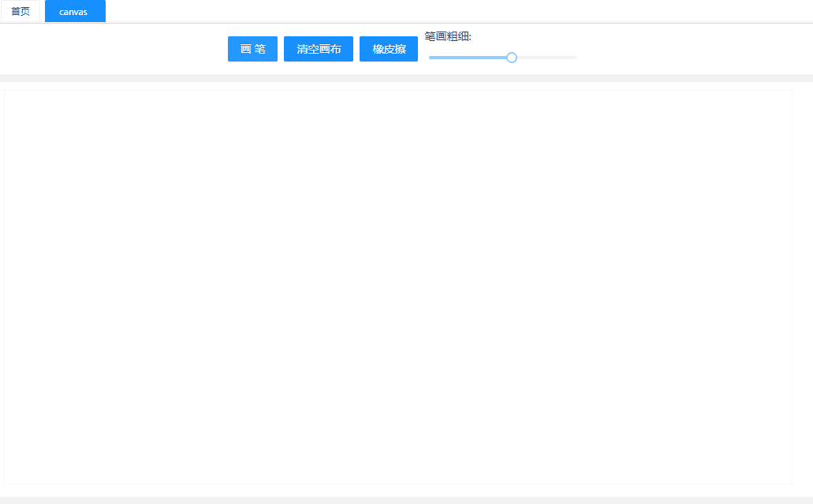Click inside the drawing canvas area
The width and height of the screenshot is (813, 504).
(x=398, y=287)
